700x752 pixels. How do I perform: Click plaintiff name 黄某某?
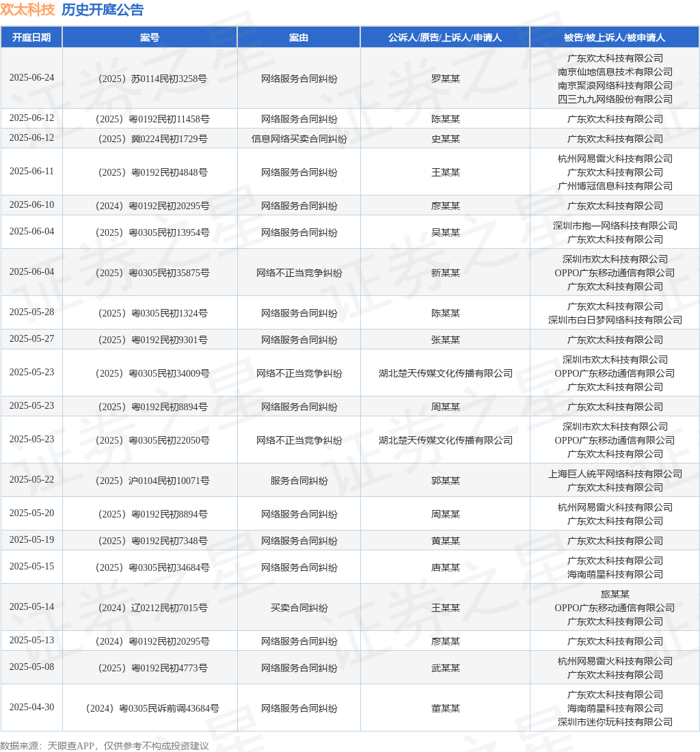tap(446, 541)
